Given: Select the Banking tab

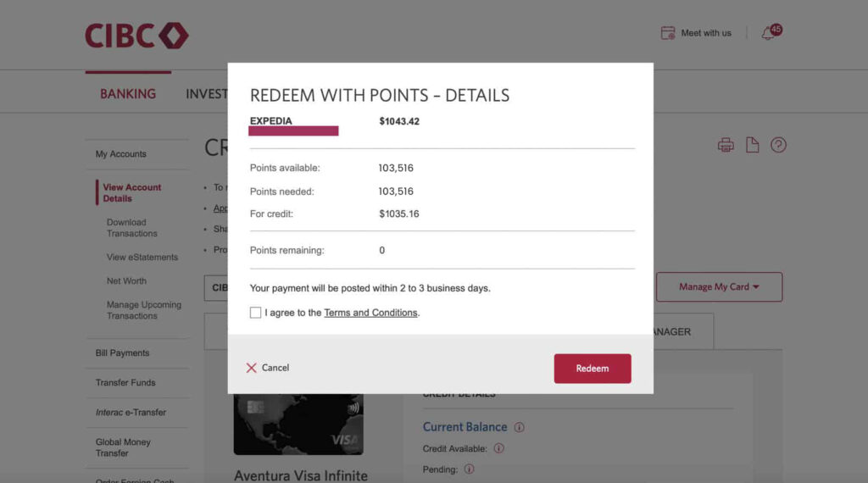Looking at the screenshot, I should 128,94.
